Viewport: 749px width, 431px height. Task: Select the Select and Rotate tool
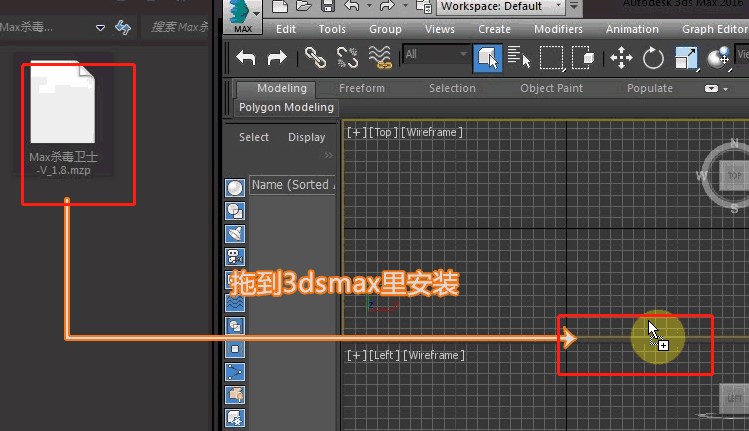[x=653, y=58]
